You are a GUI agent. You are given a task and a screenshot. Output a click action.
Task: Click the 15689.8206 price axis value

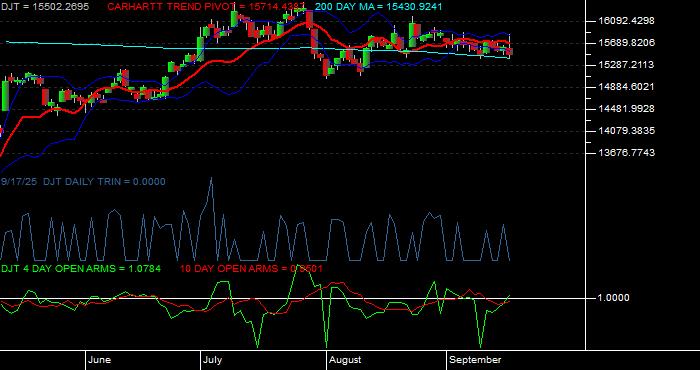[626, 42]
